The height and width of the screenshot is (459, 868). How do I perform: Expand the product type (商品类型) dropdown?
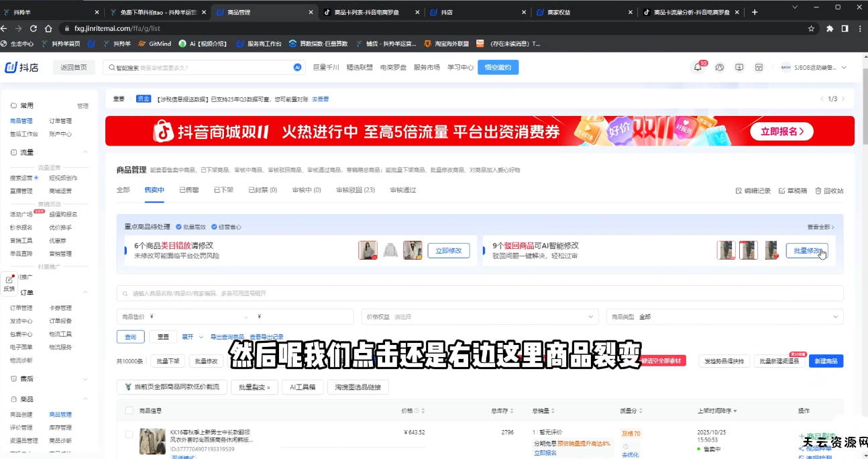point(724,317)
